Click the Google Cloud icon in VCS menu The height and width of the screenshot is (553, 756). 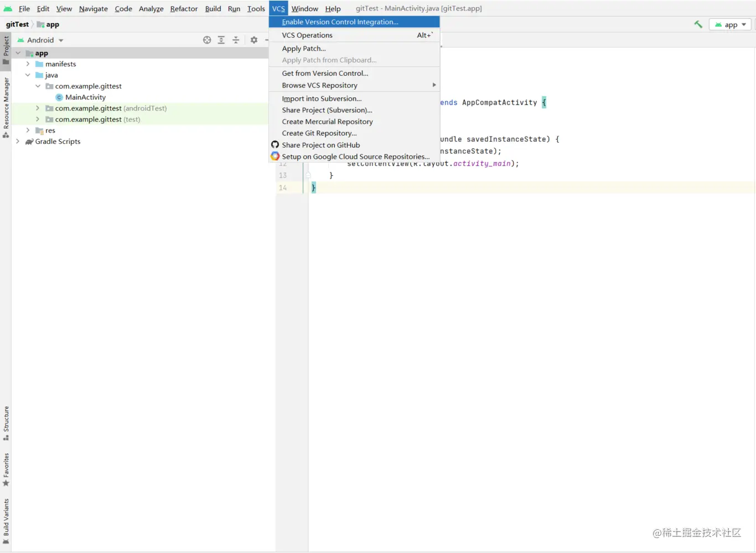tap(275, 156)
